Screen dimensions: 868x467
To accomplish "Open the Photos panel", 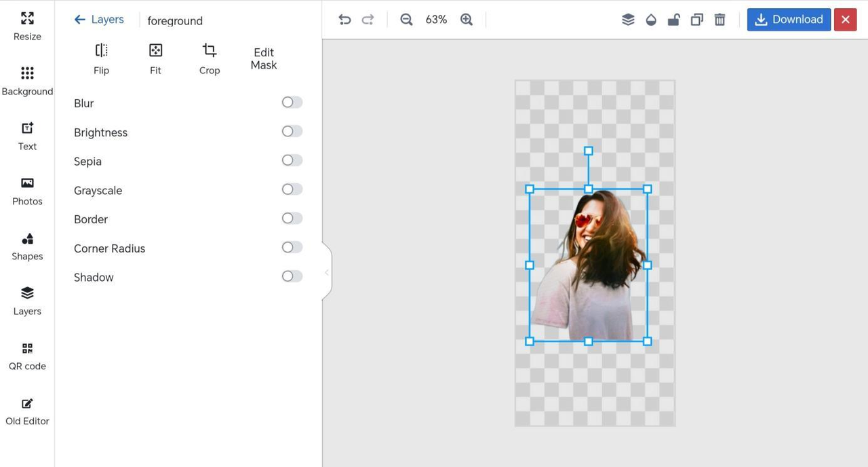I will [27, 191].
